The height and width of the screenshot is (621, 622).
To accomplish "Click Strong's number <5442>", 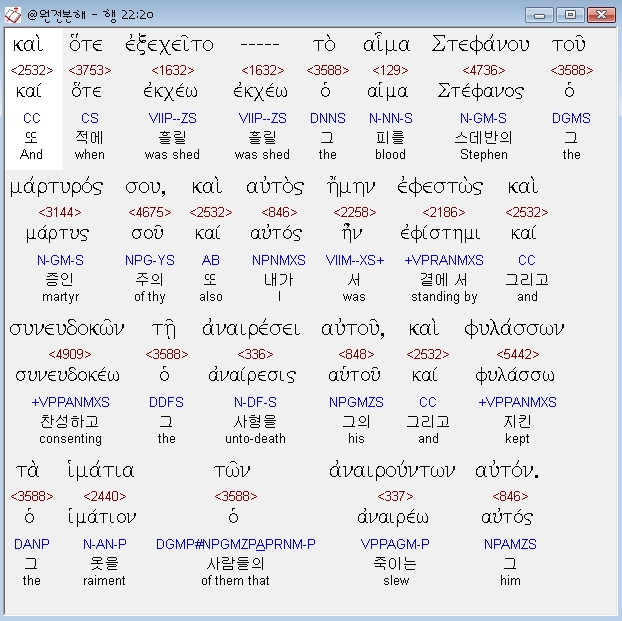I will tap(518, 354).
